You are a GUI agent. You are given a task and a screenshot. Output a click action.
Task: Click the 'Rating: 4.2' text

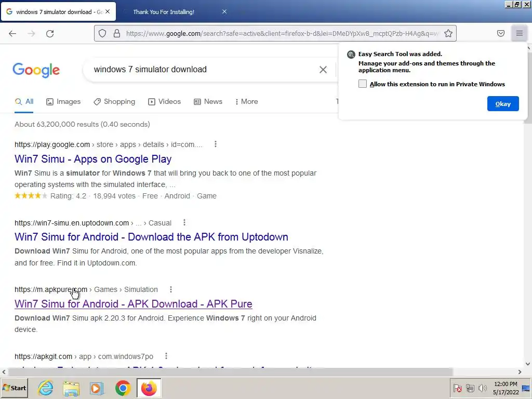[68, 196]
